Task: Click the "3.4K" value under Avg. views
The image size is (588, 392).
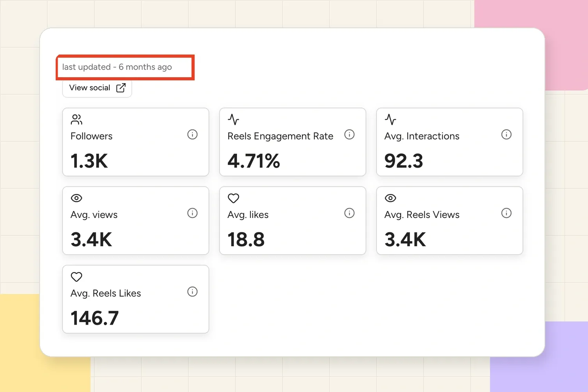Action: coord(91,240)
